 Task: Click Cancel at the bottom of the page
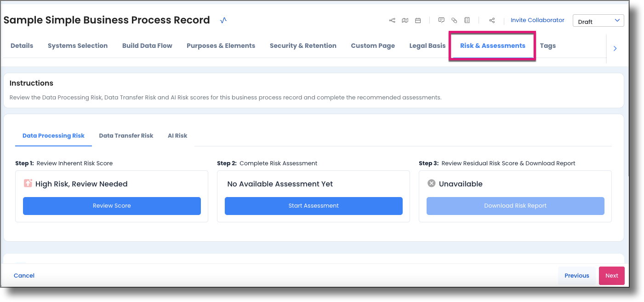pyautogui.click(x=24, y=275)
